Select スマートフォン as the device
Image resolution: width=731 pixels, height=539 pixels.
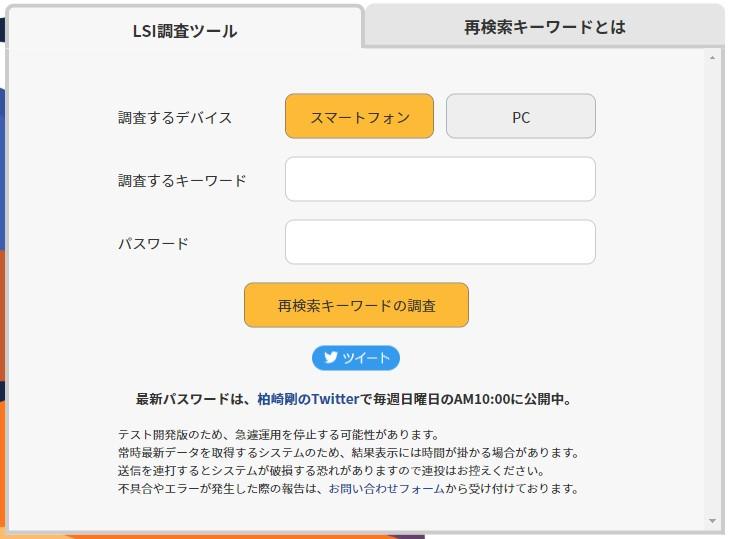coord(359,117)
